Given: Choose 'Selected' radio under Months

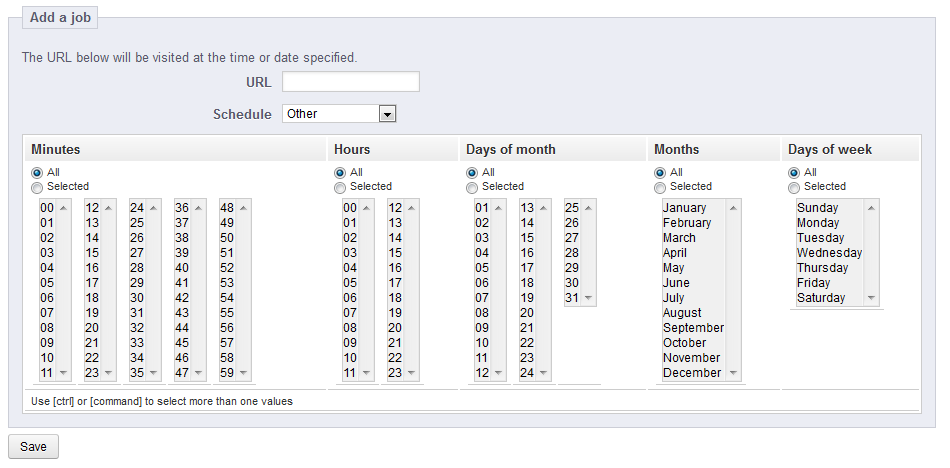Looking at the screenshot, I should pos(660,187).
